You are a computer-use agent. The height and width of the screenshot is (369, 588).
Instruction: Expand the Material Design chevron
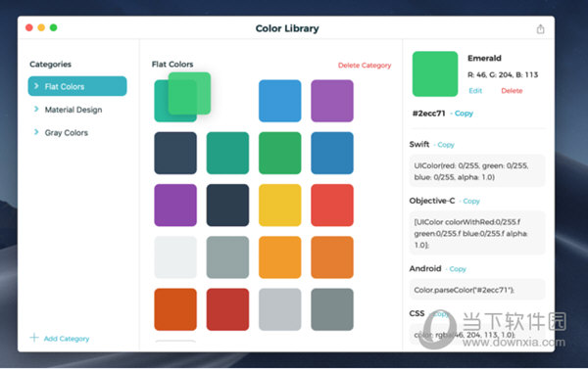pyautogui.click(x=36, y=109)
